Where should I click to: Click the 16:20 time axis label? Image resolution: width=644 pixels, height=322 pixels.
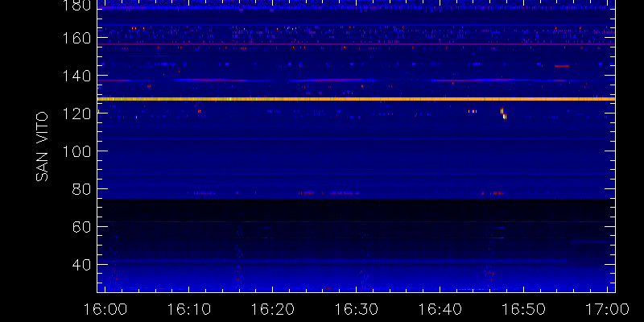click(x=273, y=309)
